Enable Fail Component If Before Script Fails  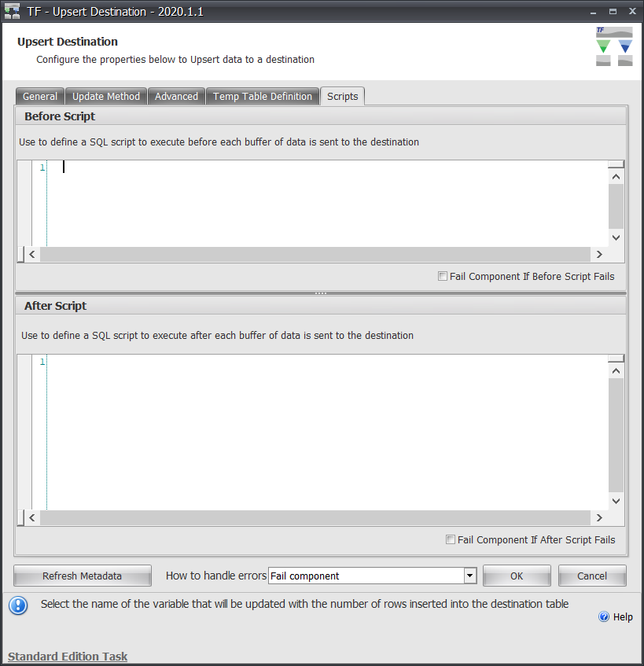pos(443,276)
